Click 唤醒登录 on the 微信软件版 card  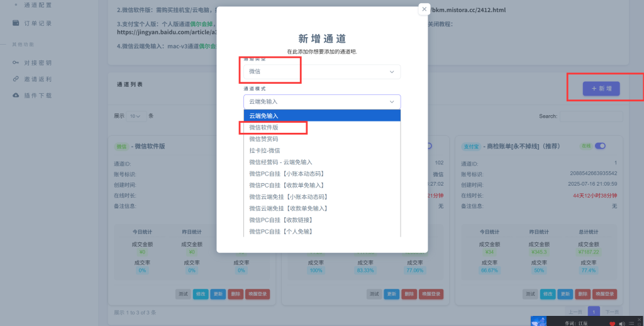(x=257, y=294)
